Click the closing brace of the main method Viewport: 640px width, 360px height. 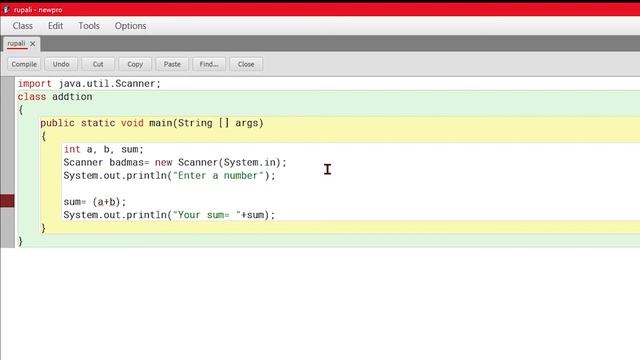pos(43,228)
